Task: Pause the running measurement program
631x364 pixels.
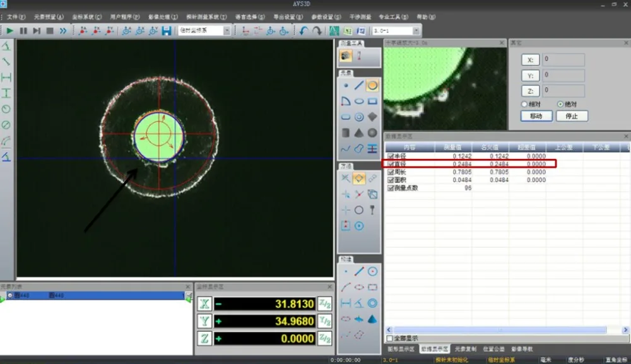Action: pyautogui.click(x=23, y=30)
